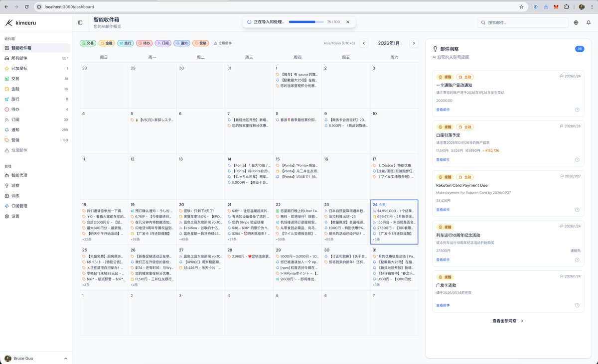Expand +5条 on today's cell
The height and width of the screenshot is (364, 598).
(376, 240)
